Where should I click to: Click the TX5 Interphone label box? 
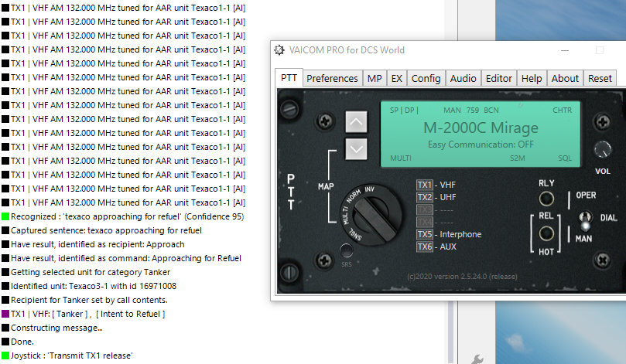click(x=424, y=234)
